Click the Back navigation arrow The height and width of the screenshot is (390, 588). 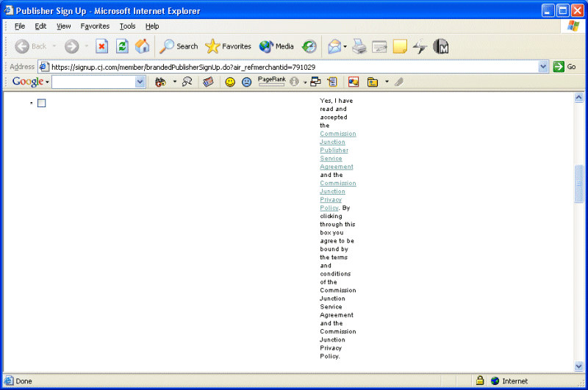point(22,46)
